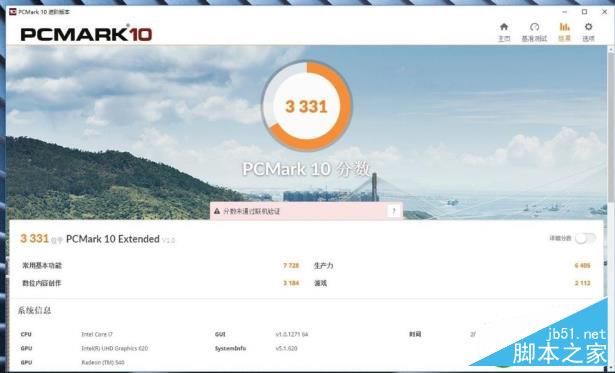
Task: Click the 系统信息 section heading
Action: point(35,311)
